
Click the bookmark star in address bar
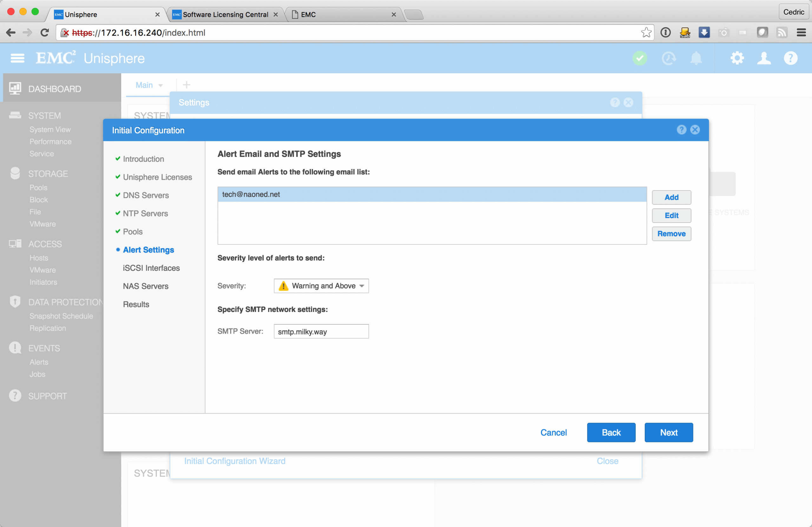click(x=646, y=33)
